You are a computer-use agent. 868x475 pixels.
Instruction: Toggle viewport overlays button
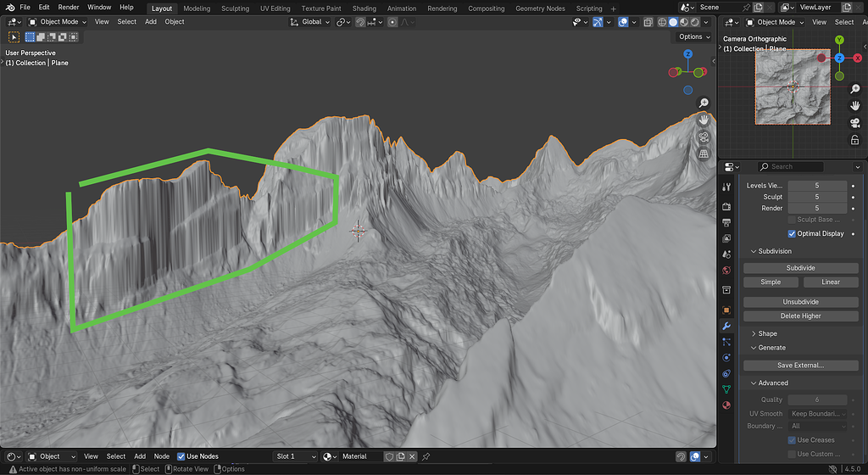(623, 22)
